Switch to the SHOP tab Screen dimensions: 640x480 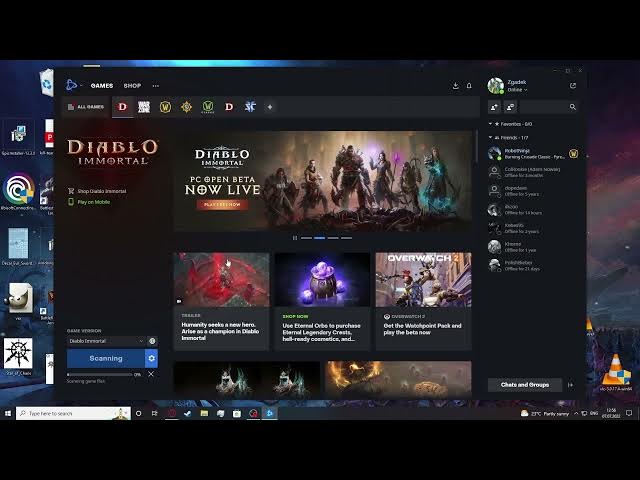(132, 86)
